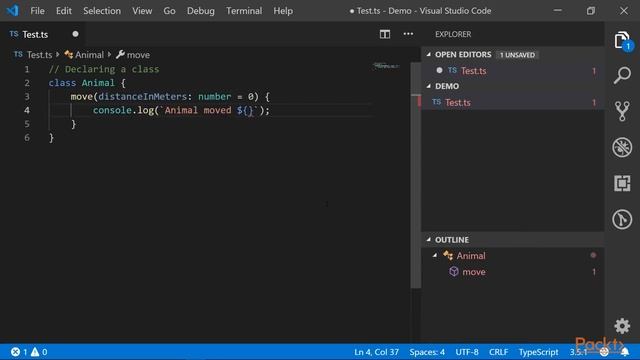Open the Go menu
This screenshot has height=360, width=640.
(169, 11)
